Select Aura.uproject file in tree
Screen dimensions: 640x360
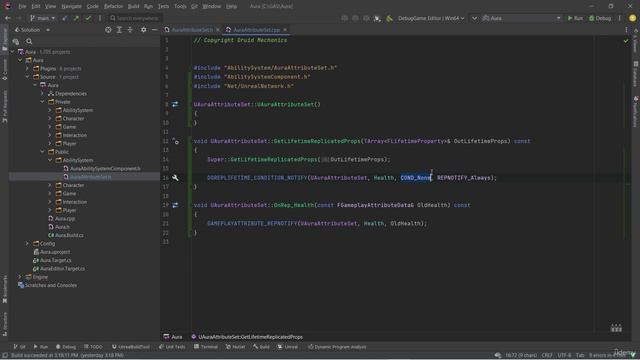(52, 252)
